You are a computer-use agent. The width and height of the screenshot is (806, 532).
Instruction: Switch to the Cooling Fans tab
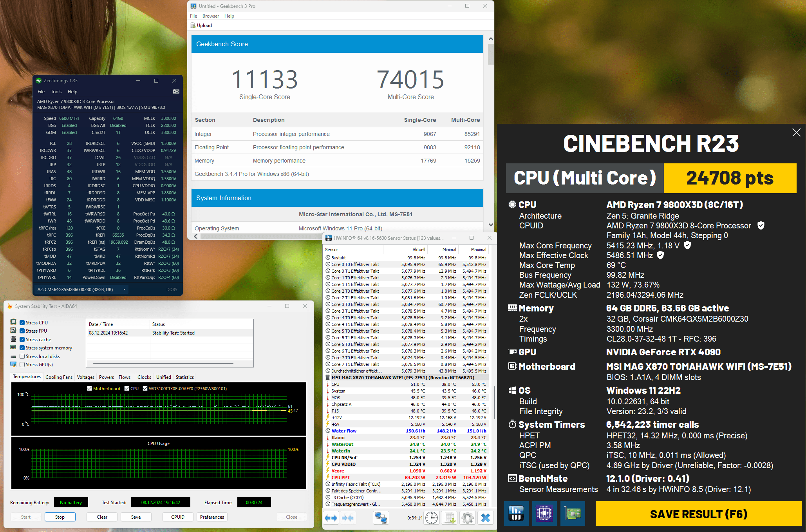(x=59, y=377)
